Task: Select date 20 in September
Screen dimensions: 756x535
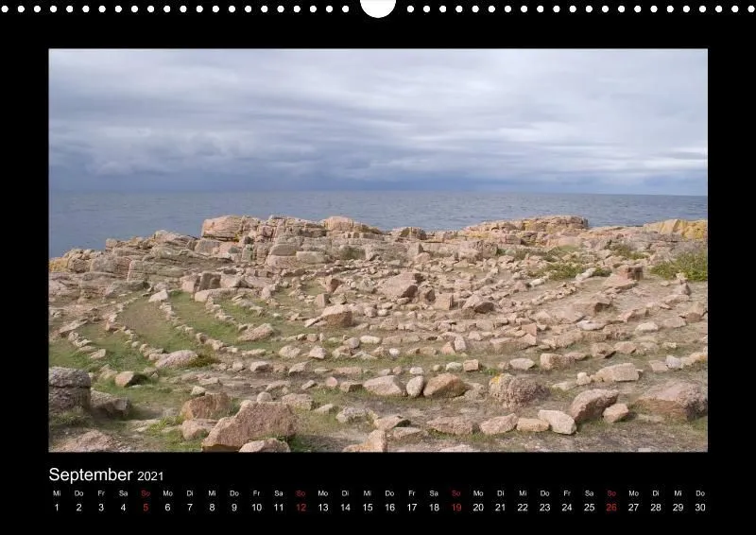Action: pos(478,508)
